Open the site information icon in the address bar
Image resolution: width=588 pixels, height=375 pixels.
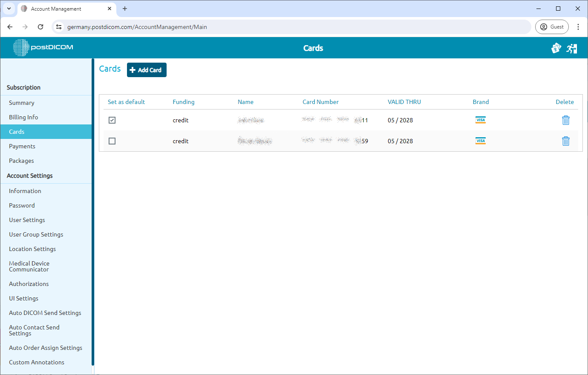click(x=59, y=27)
